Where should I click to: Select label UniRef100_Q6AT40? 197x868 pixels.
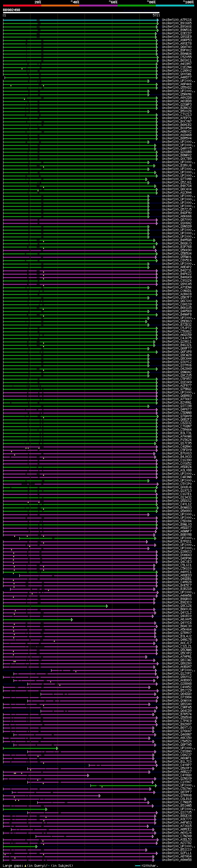[x=177, y=47]
